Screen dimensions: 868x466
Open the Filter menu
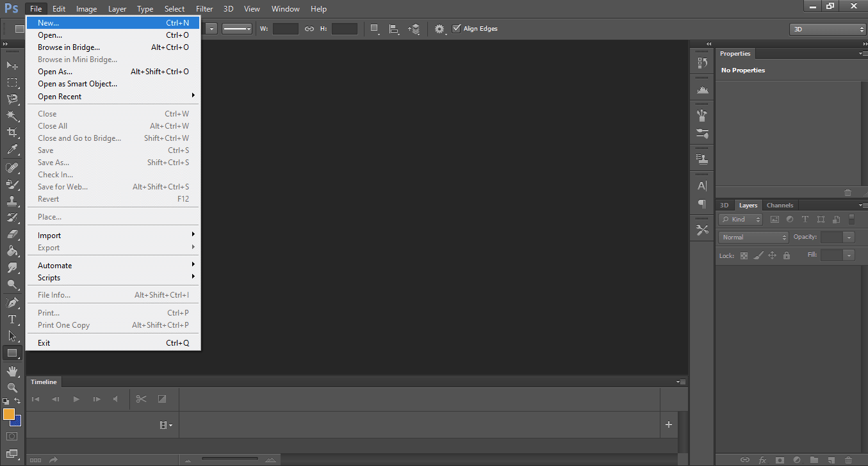[204, 9]
